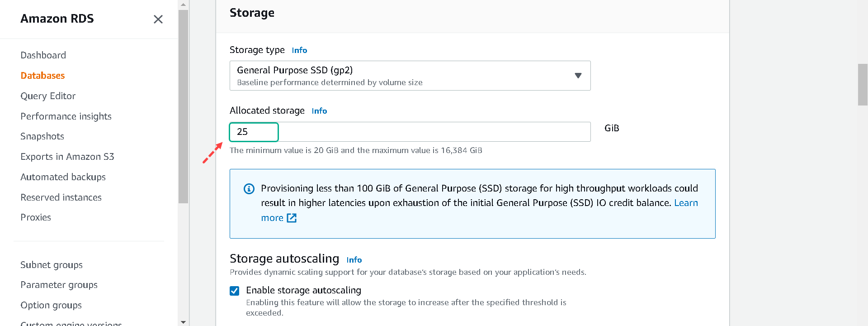Viewport: 868px width, 326px height.
Task: Click the external link icon beside Learn more
Action: click(292, 218)
